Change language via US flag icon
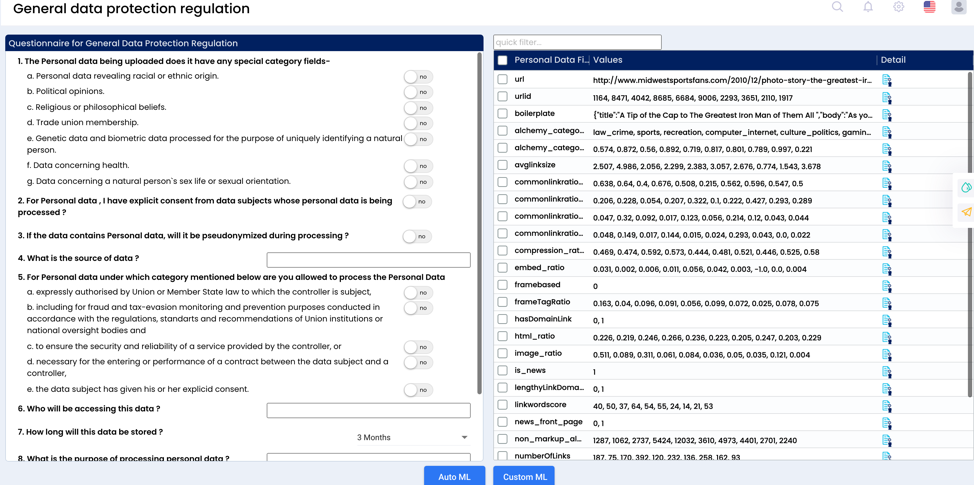 pyautogui.click(x=929, y=7)
